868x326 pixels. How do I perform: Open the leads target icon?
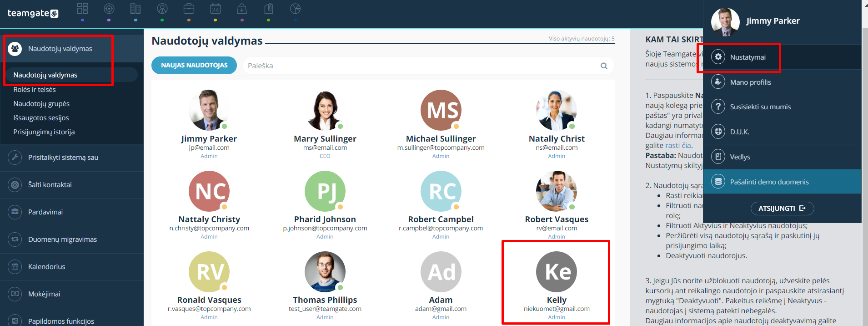pyautogui.click(x=109, y=9)
